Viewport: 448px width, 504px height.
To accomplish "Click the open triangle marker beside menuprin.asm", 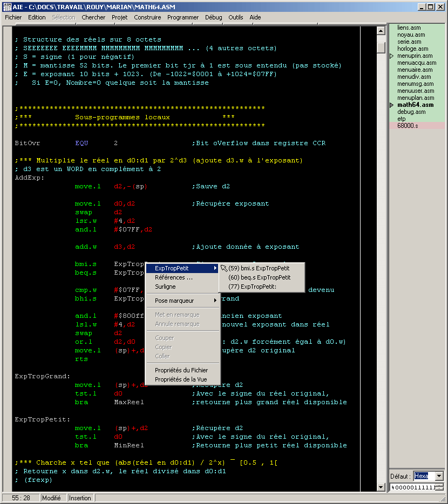I will (392, 56).
